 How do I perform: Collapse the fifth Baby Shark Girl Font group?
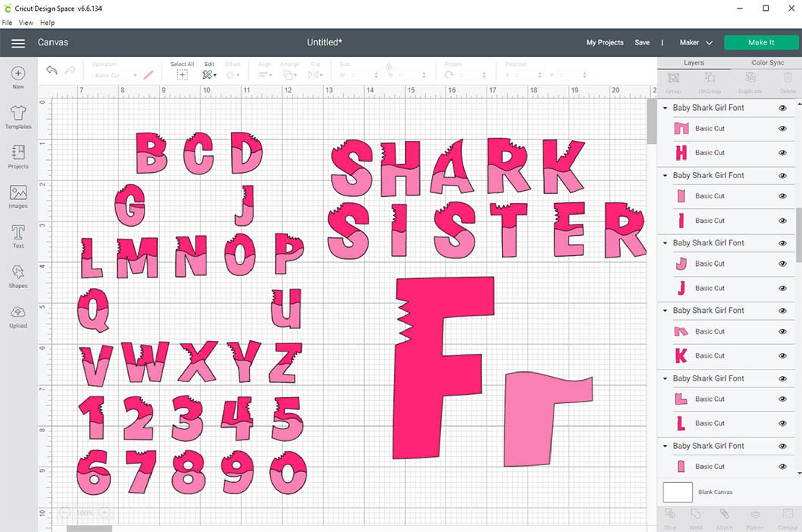tap(665, 378)
